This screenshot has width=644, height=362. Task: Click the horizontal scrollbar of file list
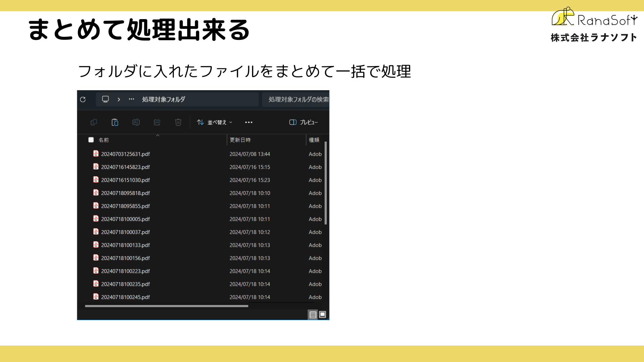pos(166,306)
